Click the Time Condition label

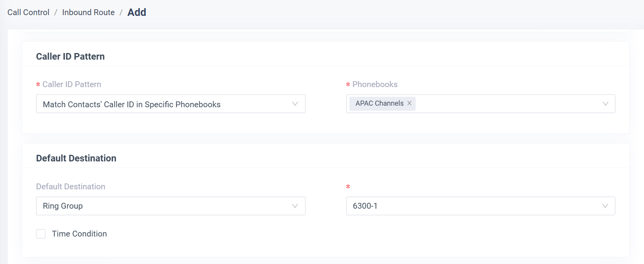point(79,234)
